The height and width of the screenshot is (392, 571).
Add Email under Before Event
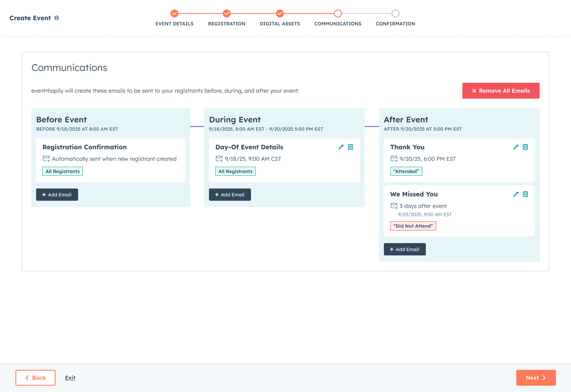[57, 195]
